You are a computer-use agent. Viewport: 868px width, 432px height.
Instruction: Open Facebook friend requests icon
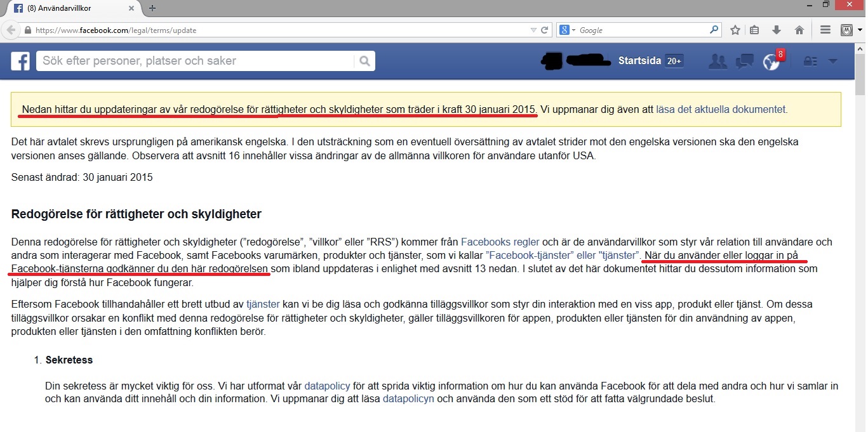(x=718, y=62)
